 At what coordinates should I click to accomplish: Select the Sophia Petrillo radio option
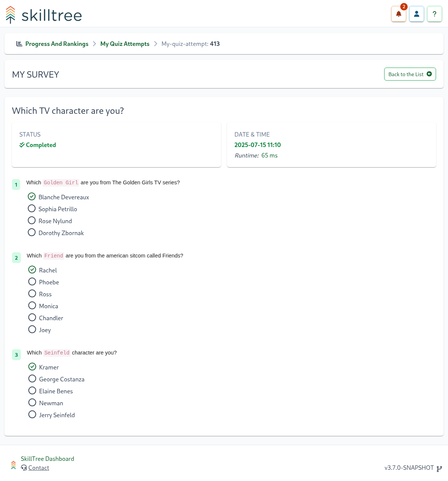[32, 208]
